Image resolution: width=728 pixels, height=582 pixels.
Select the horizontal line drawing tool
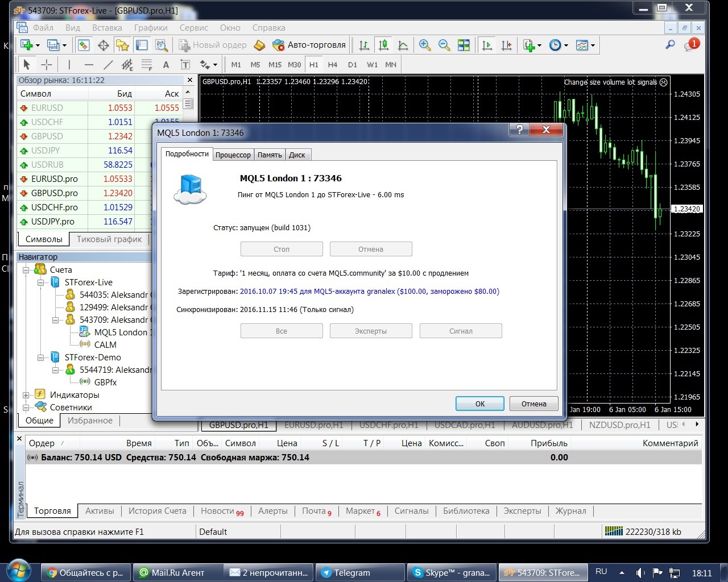point(88,64)
